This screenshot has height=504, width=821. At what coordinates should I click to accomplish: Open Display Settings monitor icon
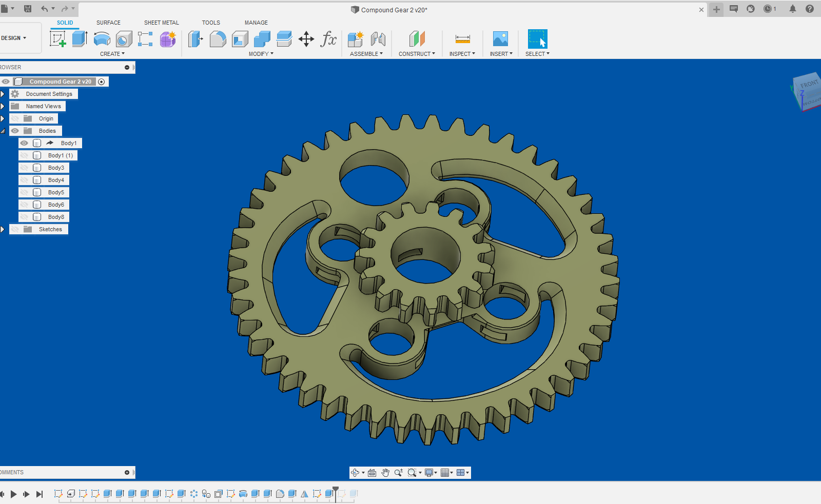(x=429, y=473)
